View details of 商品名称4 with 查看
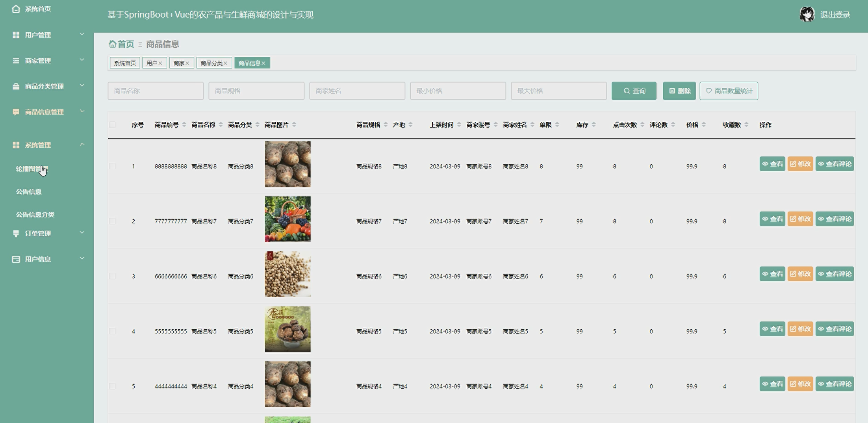 tap(772, 384)
